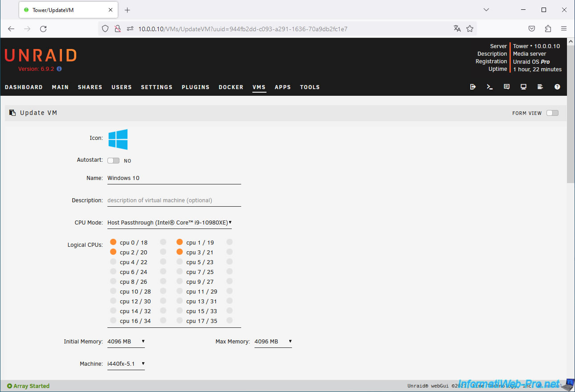
Task: Open a new browser tab with plus
Action: tap(127, 10)
